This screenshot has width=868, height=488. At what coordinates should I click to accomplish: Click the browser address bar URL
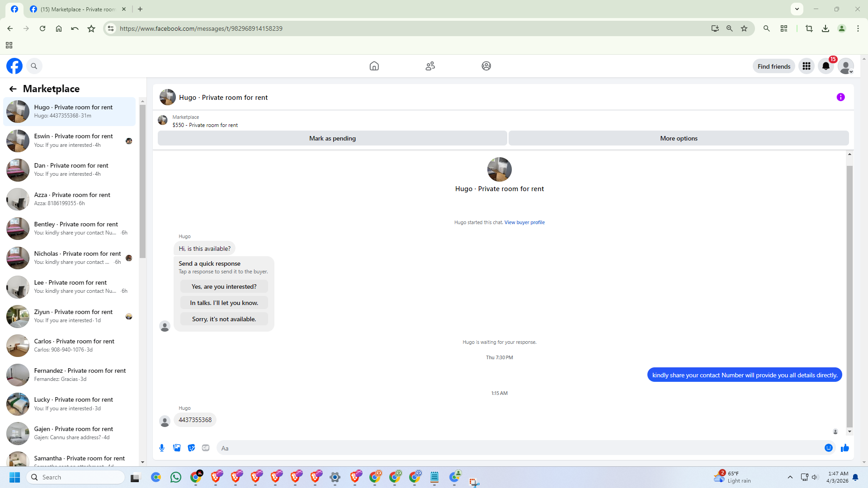pyautogui.click(x=201, y=28)
